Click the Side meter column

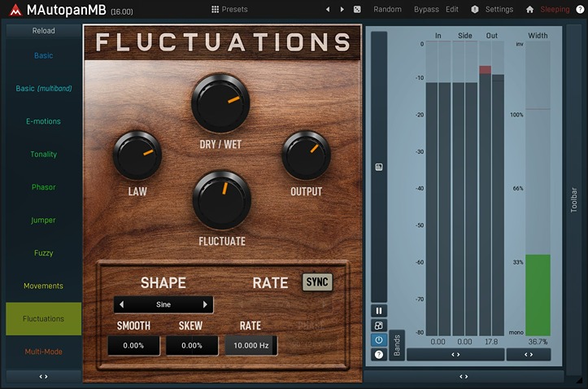464,188
